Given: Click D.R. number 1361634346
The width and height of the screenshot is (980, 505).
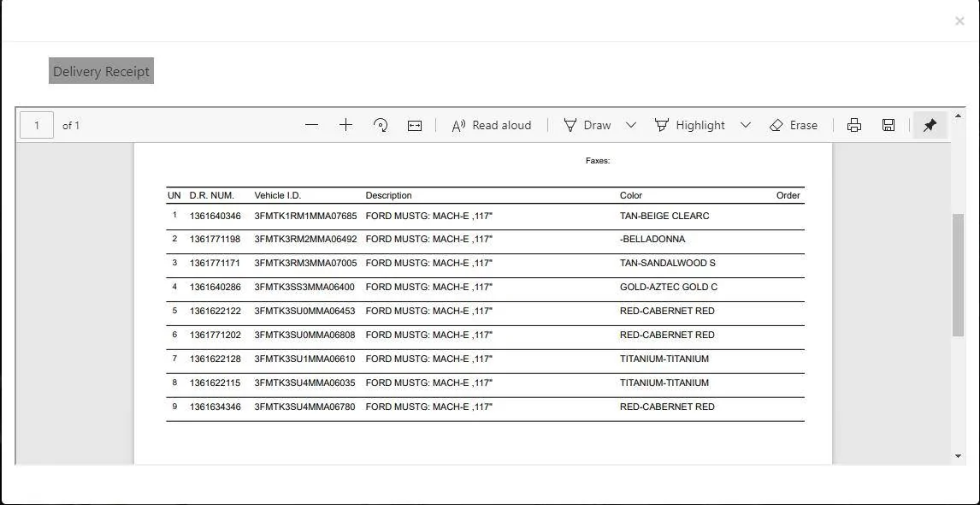Looking at the screenshot, I should pos(215,407).
